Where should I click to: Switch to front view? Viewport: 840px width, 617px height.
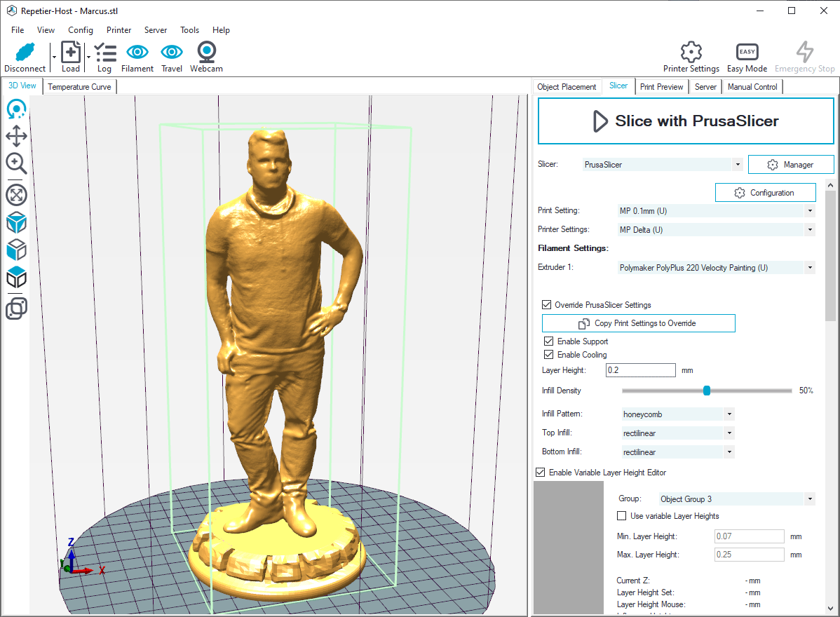coord(16,250)
